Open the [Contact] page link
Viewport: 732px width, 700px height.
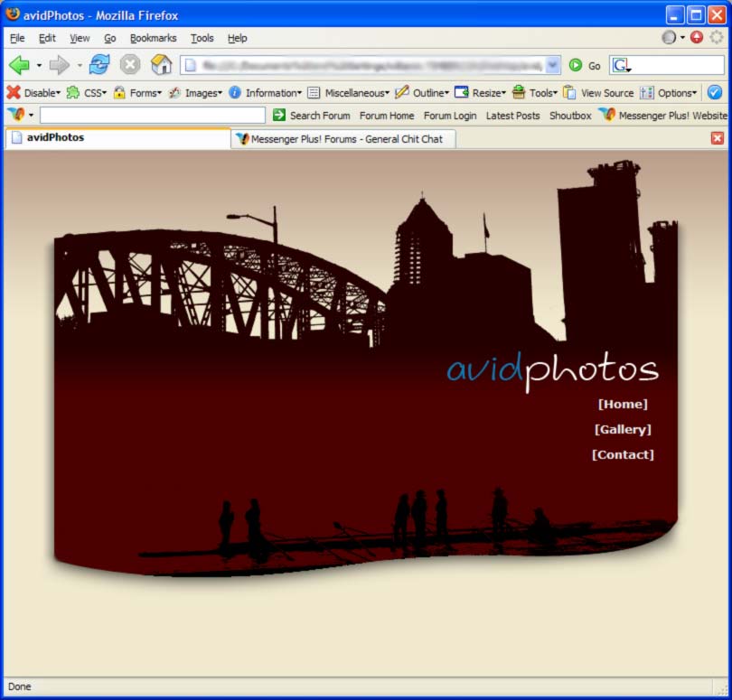[x=623, y=455]
